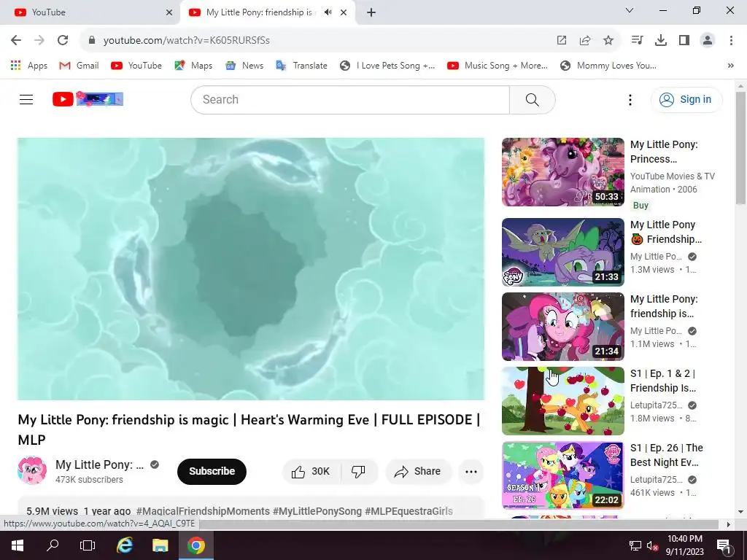Viewport: 747px width, 560px height.
Task: Open YouTube bookmark in bookmarks bar
Action: [x=136, y=66]
